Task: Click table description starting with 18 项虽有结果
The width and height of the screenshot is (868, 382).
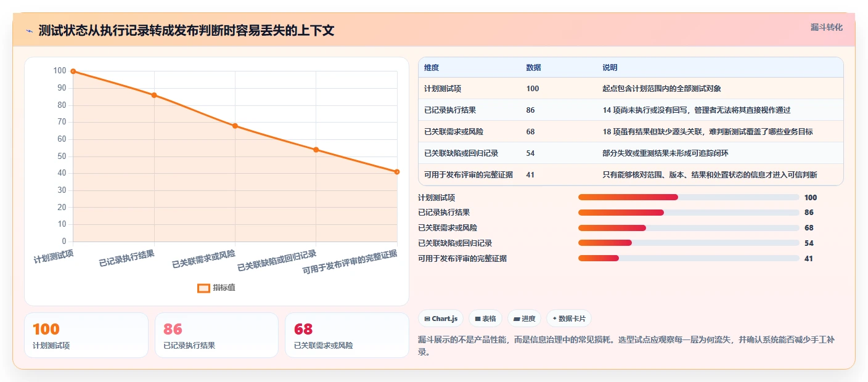Action: coord(708,132)
